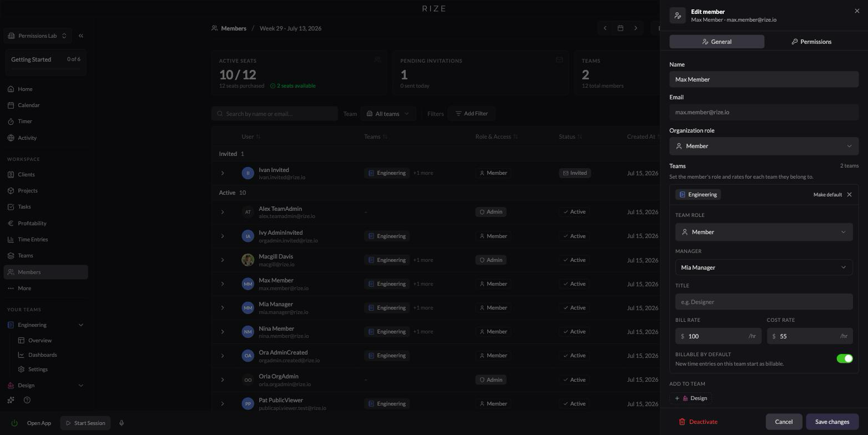Go to Home in the sidebar
Image resolution: width=868 pixels, height=435 pixels.
coord(46,89)
